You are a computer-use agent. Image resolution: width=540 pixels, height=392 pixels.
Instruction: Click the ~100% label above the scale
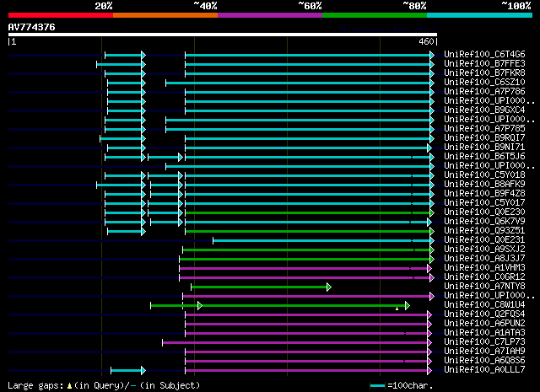click(x=516, y=6)
